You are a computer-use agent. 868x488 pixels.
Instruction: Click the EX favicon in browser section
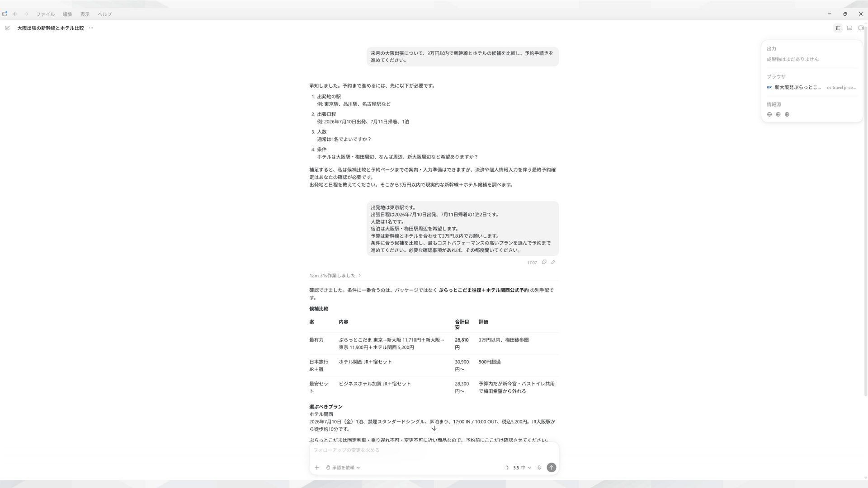769,87
